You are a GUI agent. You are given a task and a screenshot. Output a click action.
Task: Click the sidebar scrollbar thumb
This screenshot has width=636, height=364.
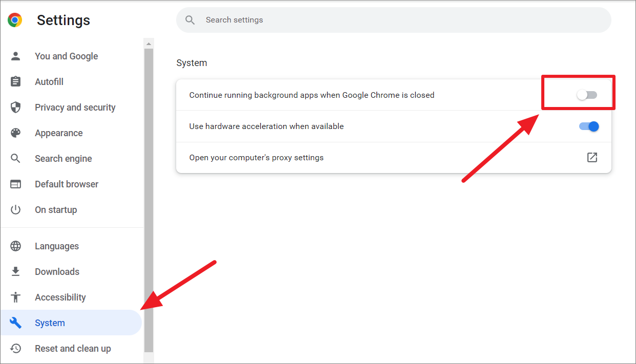(149, 200)
